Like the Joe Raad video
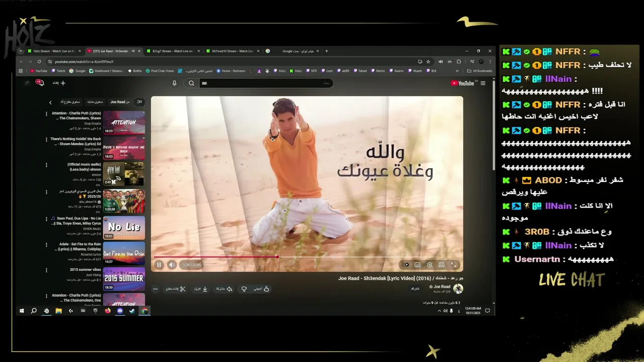Screen dimensions: 644x362 click(x=262, y=289)
